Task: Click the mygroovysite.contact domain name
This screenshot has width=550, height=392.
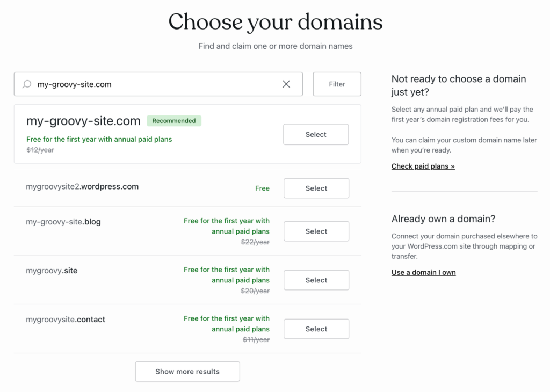Action: (66, 320)
